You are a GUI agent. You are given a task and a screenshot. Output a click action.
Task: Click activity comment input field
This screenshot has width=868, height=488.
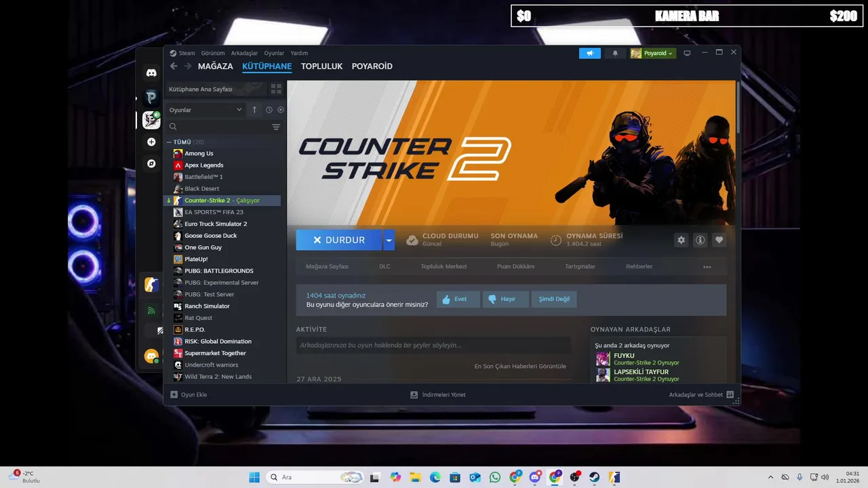(x=433, y=345)
